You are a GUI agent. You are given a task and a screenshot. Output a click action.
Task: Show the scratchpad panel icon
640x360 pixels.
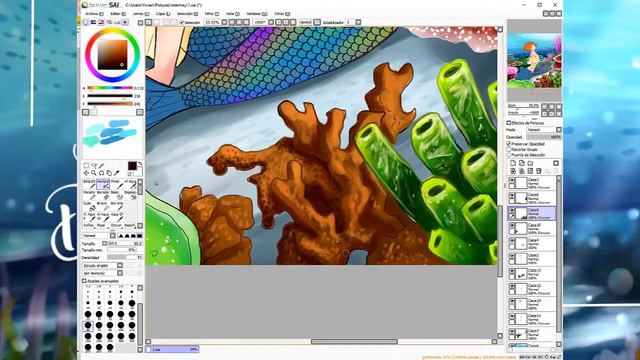(x=125, y=22)
